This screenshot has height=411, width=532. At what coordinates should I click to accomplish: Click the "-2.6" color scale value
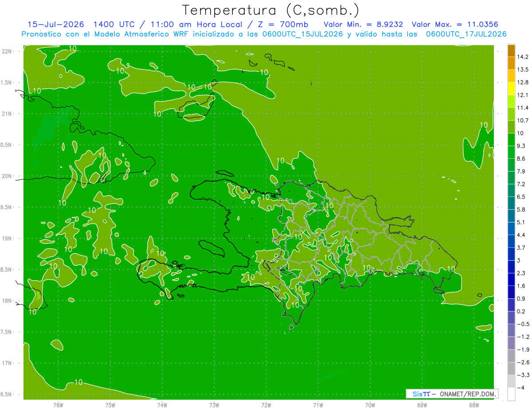(x=523, y=363)
